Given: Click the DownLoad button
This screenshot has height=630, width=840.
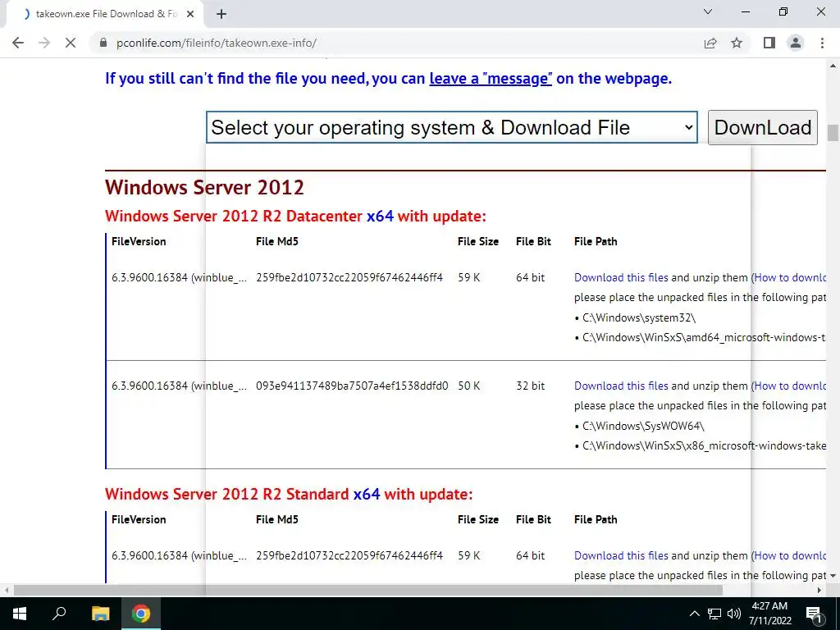Looking at the screenshot, I should (x=762, y=127).
